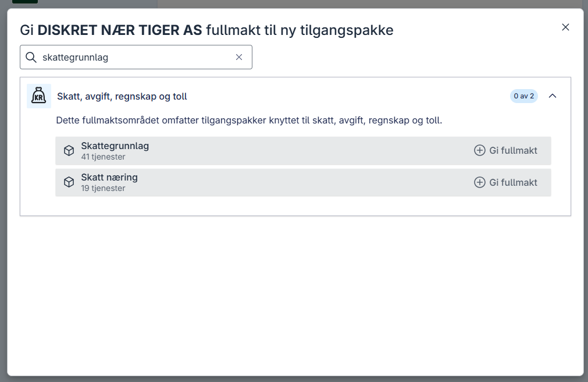Click the plus icon beside Skattegrunnlag
This screenshot has height=382, width=588.
[x=479, y=150]
